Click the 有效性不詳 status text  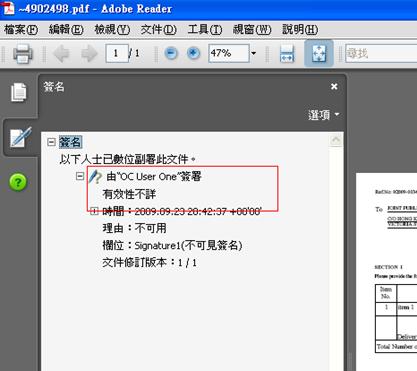coord(129,194)
